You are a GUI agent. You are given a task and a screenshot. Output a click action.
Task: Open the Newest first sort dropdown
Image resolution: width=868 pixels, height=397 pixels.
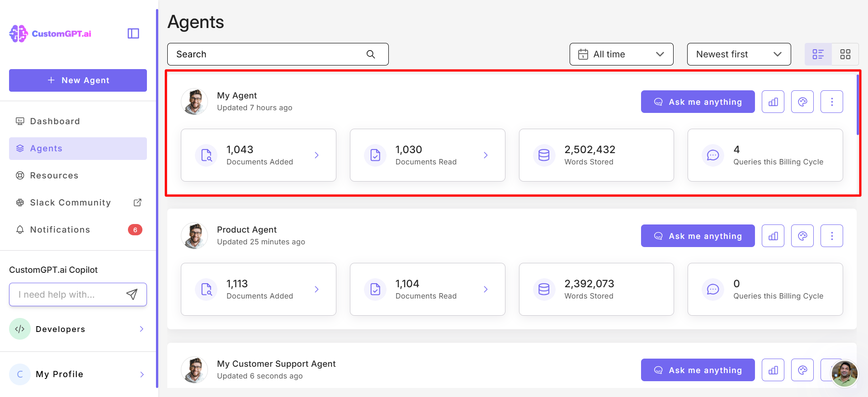739,54
